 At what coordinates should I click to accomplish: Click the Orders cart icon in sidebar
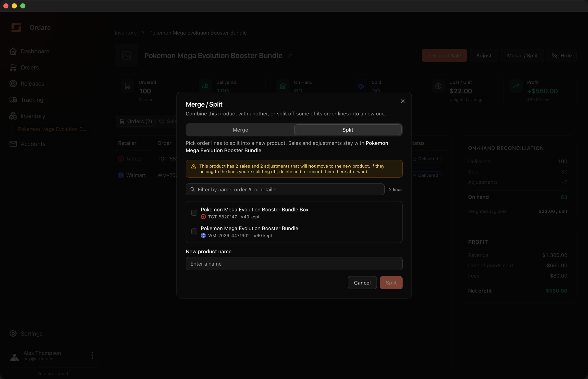coord(13,67)
